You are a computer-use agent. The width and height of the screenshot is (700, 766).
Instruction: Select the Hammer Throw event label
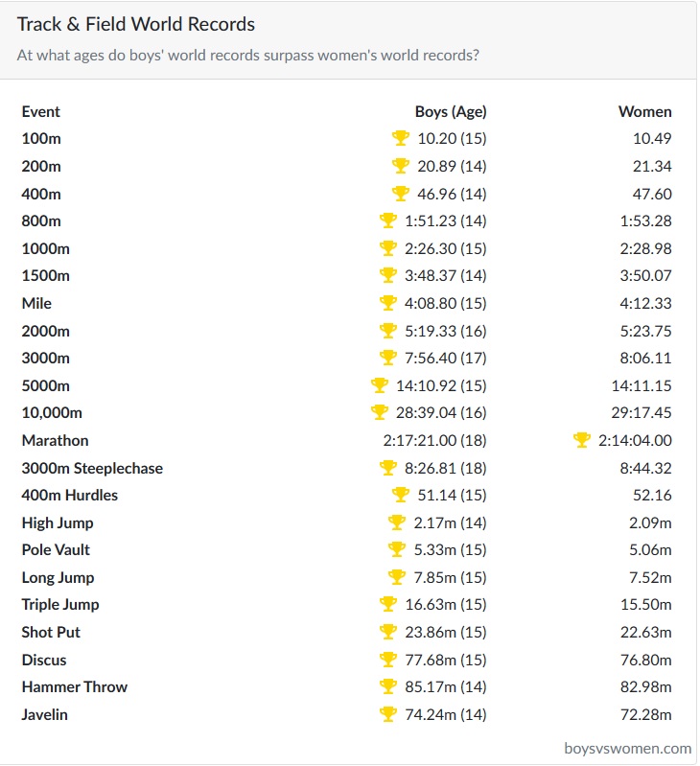[75, 686]
